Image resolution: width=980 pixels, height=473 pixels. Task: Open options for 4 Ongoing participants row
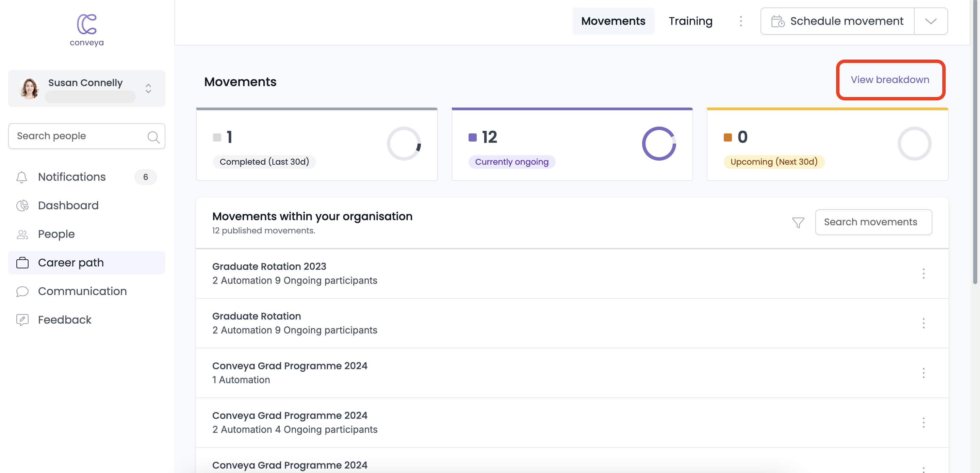click(x=923, y=423)
